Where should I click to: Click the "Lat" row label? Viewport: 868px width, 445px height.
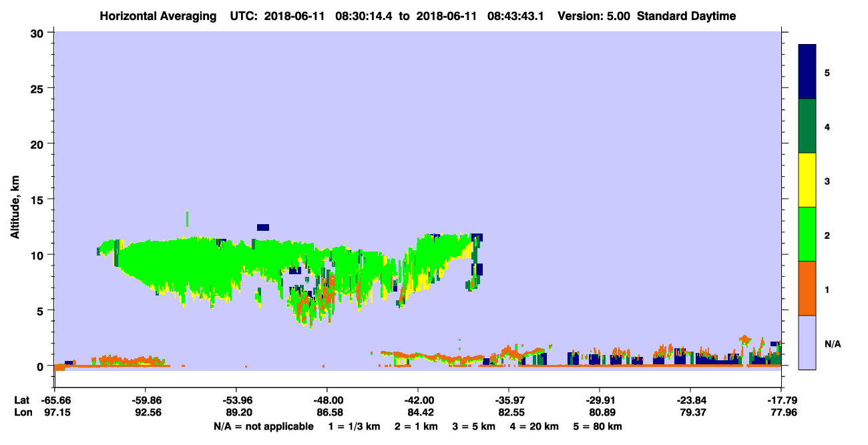pyautogui.click(x=21, y=400)
